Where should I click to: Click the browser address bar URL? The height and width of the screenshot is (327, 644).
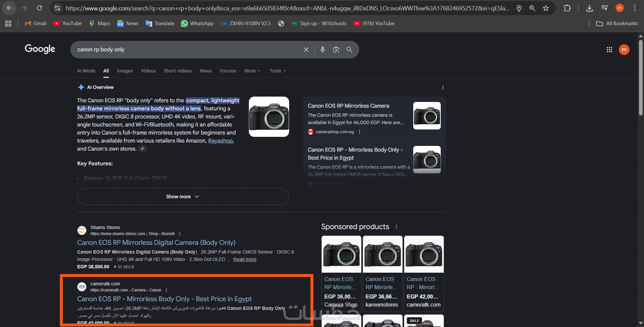(x=287, y=8)
